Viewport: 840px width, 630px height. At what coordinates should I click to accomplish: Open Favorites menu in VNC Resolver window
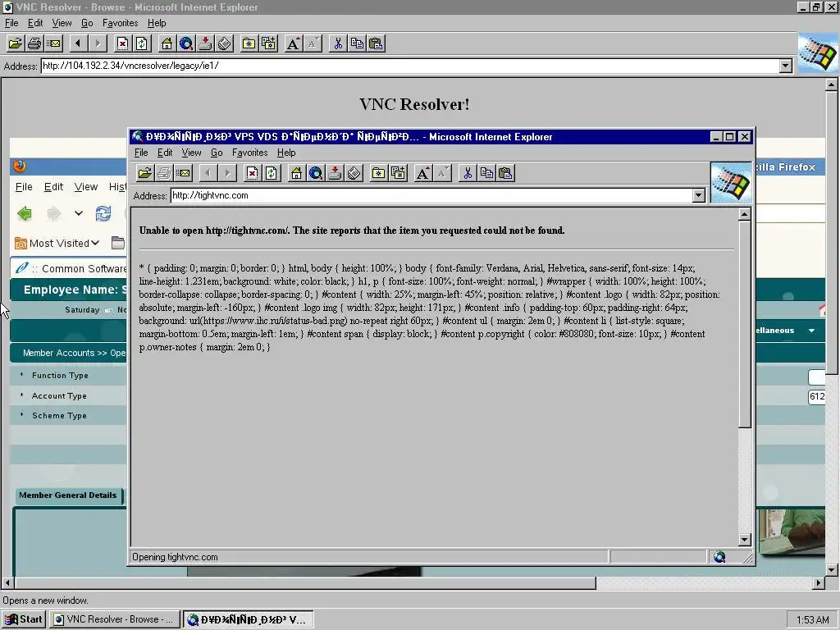[120, 23]
